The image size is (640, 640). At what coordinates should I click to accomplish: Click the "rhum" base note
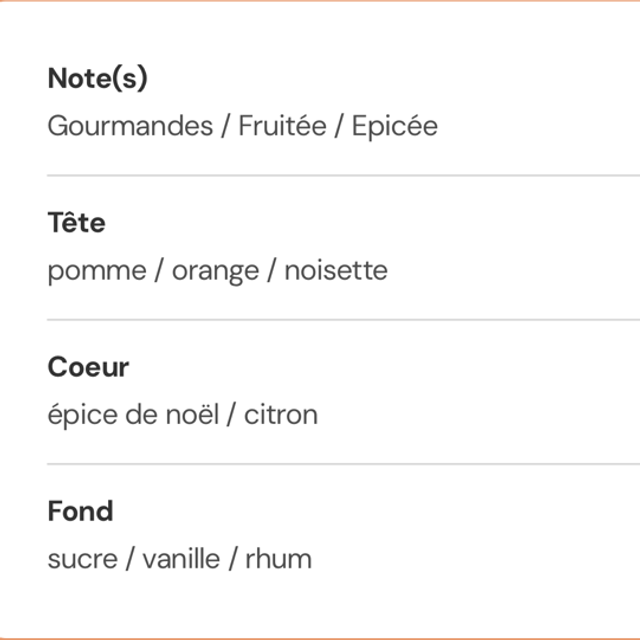(279, 559)
